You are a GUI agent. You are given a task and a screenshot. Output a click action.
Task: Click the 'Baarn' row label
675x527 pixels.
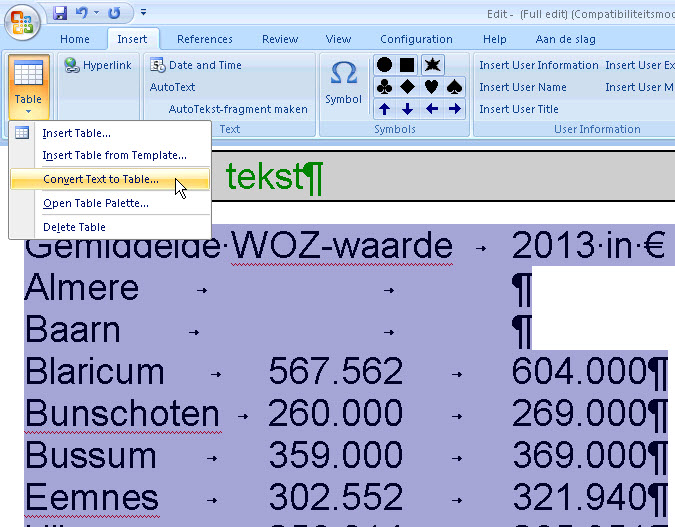click(72, 329)
